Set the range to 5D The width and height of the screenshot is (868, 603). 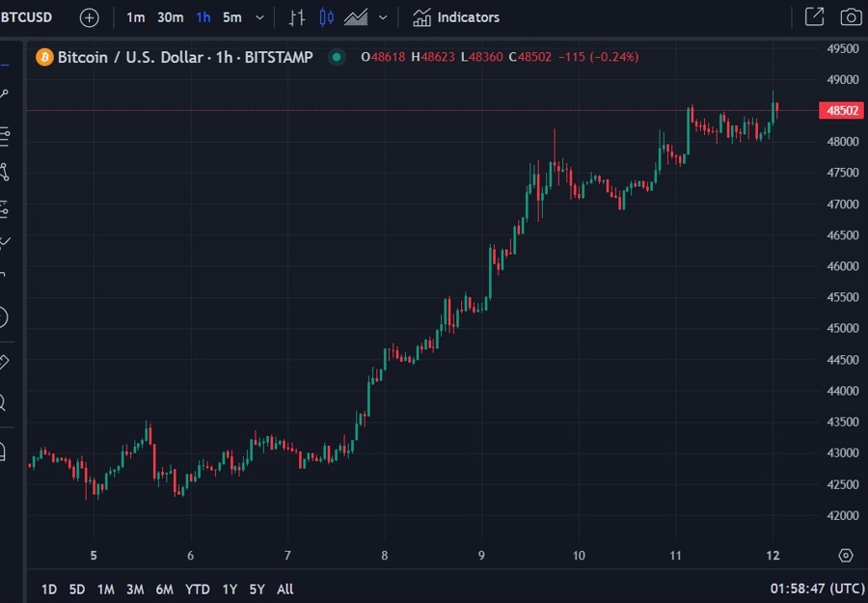tap(77, 589)
